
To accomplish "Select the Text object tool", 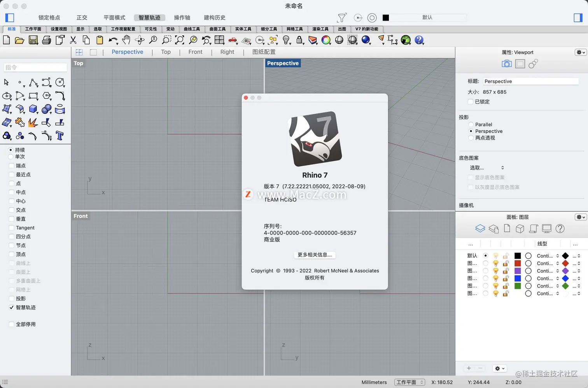I will pos(59,136).
